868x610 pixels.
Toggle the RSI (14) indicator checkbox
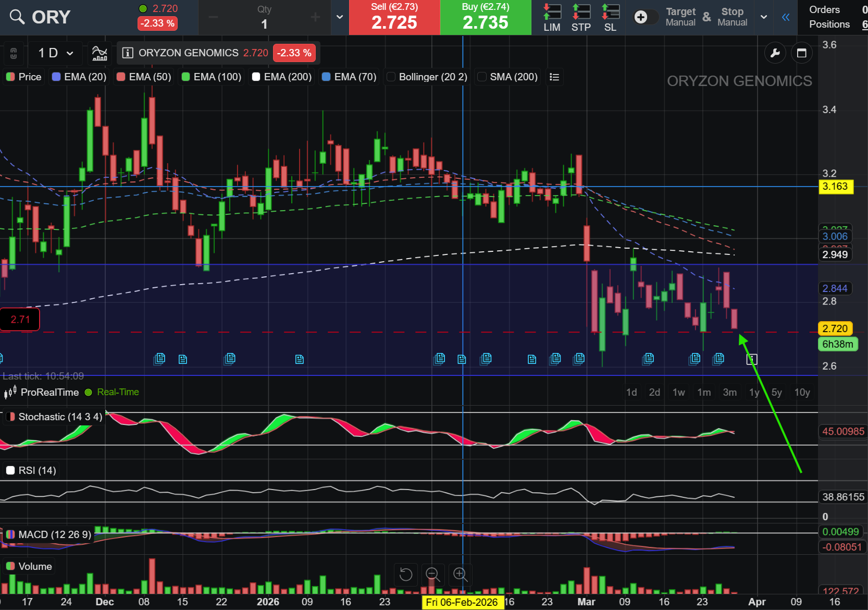coord(10,470)
